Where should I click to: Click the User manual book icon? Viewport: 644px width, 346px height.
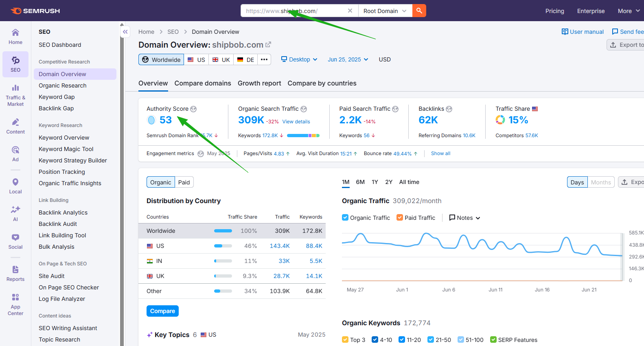565,32
